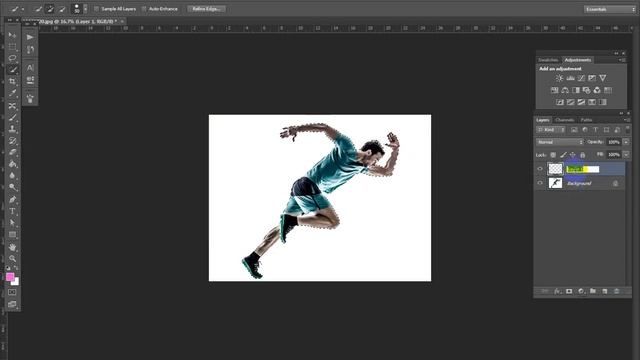Image resolution: width=640 pixels, height=360 pixels.
Task: Select the Quick Selection tool in toolbox
Action: point(12,70)
